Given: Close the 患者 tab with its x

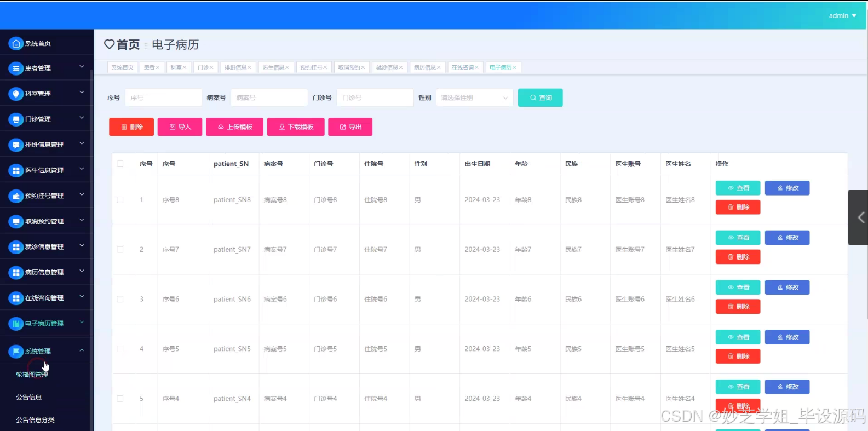Looking at the screenshot, I should [158, 67].
